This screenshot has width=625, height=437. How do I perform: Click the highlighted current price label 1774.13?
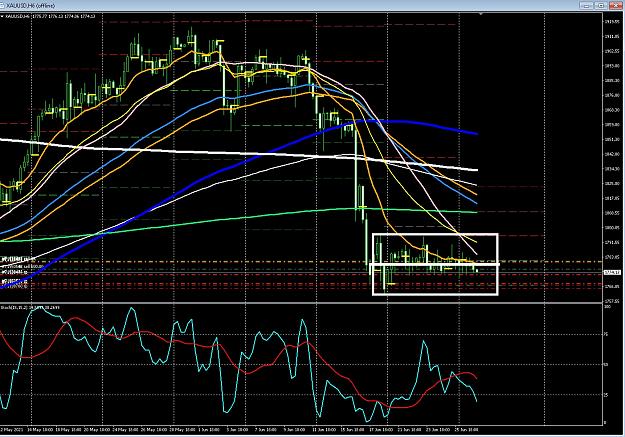[x=612, y=272]
